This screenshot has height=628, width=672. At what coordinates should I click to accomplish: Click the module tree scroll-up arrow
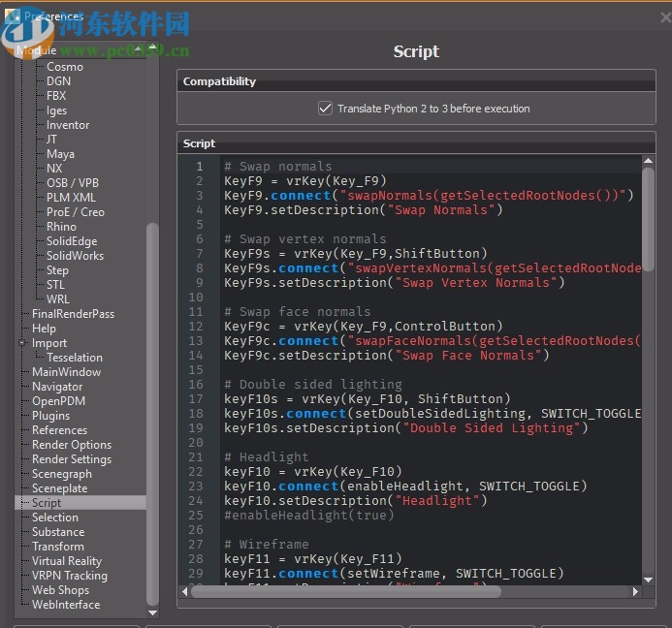pos(152,48)
